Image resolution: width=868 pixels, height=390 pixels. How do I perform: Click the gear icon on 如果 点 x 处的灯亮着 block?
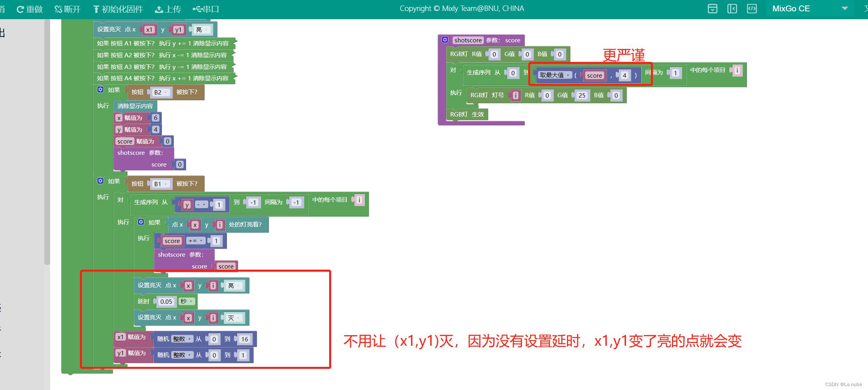point(141,222)
